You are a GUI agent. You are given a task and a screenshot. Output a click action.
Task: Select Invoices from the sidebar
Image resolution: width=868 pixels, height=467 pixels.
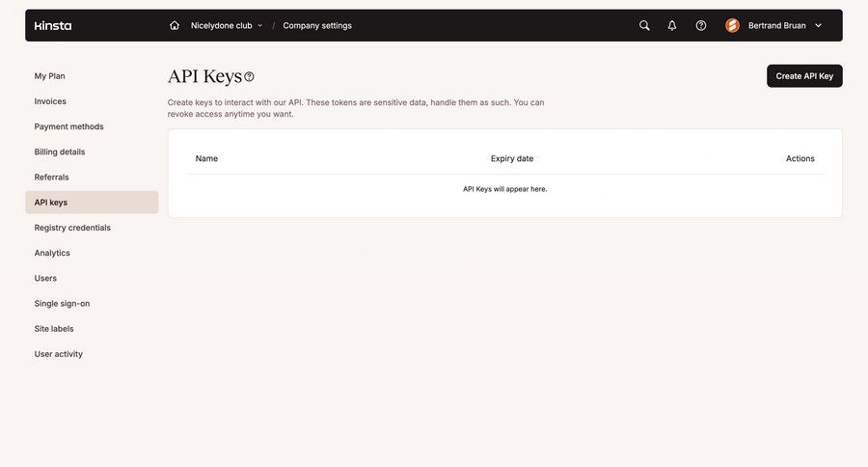coord(50,101)
